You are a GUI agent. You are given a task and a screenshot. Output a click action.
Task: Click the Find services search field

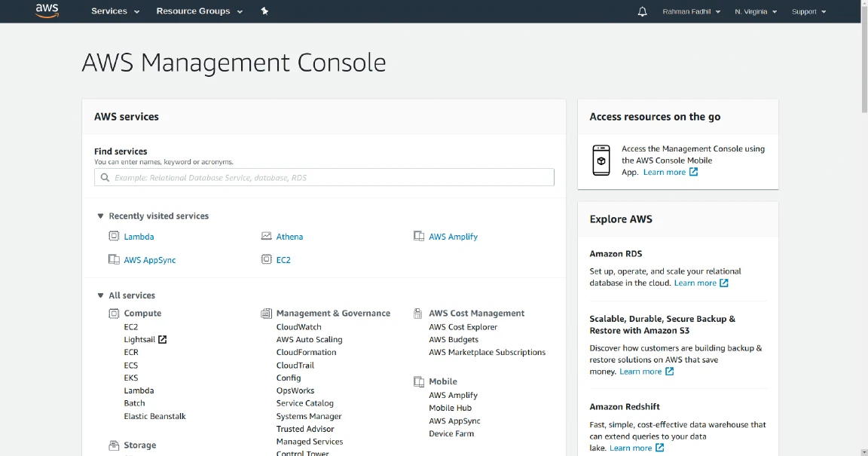pos(324,177)
